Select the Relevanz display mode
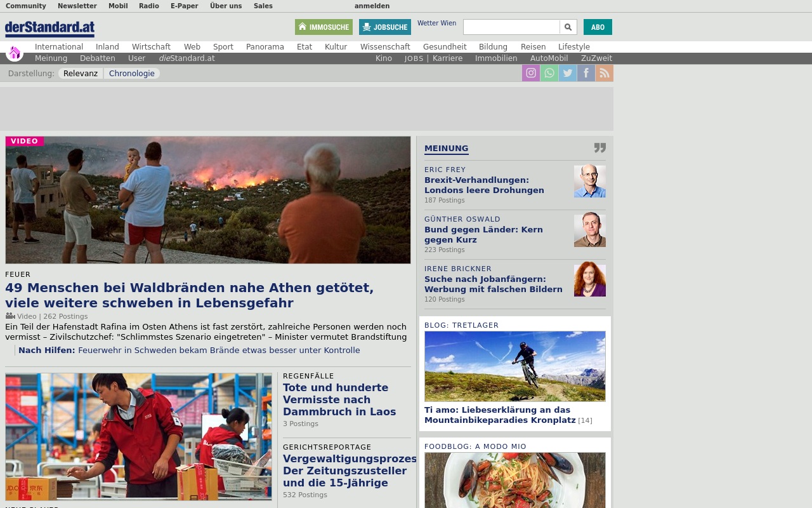 [x=81, y=74]
